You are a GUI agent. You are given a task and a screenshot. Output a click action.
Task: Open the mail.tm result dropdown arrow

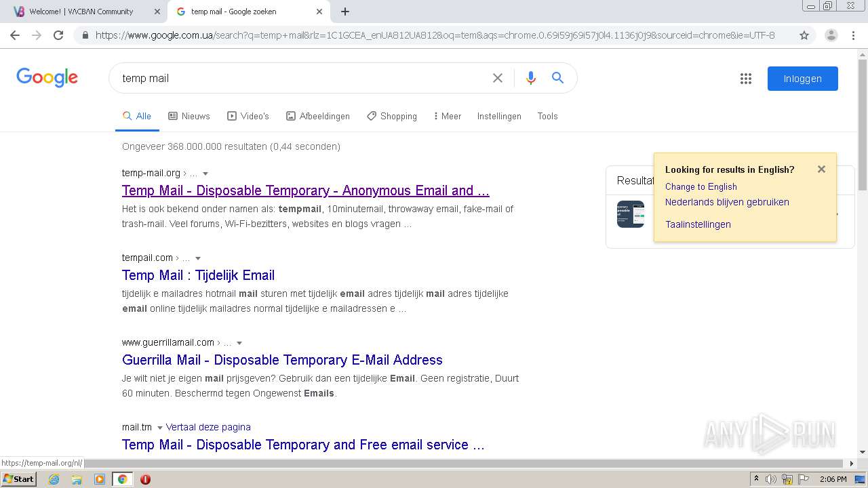click(x=160, y=428)
